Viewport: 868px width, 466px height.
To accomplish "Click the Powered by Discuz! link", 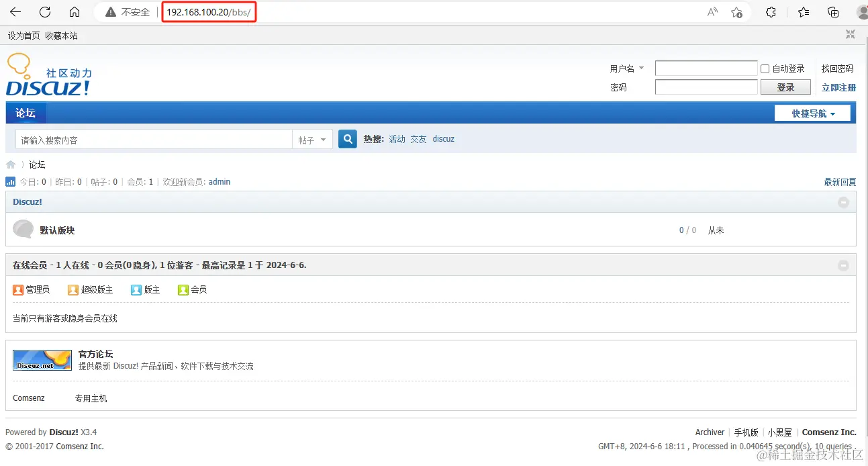I will tap(64, 432).
